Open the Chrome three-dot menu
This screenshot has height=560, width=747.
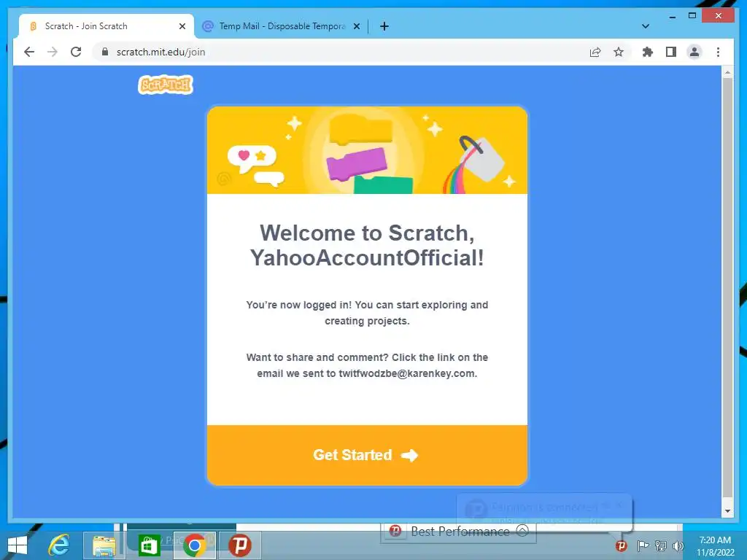click(718, 52)
